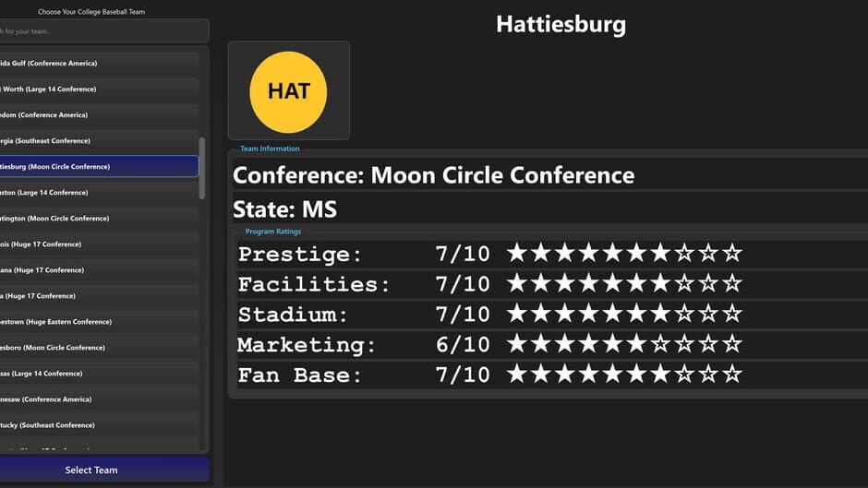This screenshot has height=488, width=868.
Task: Select the Kentucky (Southeast Conference) team
Action: [97, 425]
